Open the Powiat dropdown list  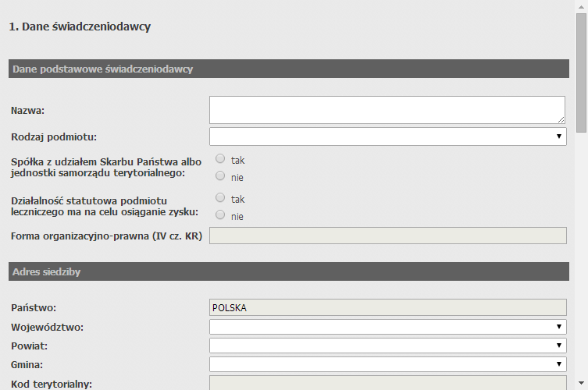tap(388, 346)
